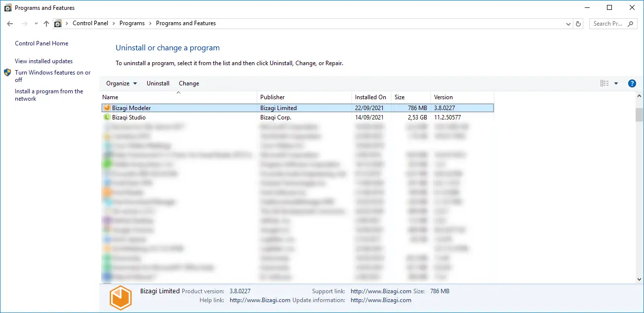The image size is (644, 313).
Task: Click the title bar Programs and Features icon
Action: click(x=8, y=8)
